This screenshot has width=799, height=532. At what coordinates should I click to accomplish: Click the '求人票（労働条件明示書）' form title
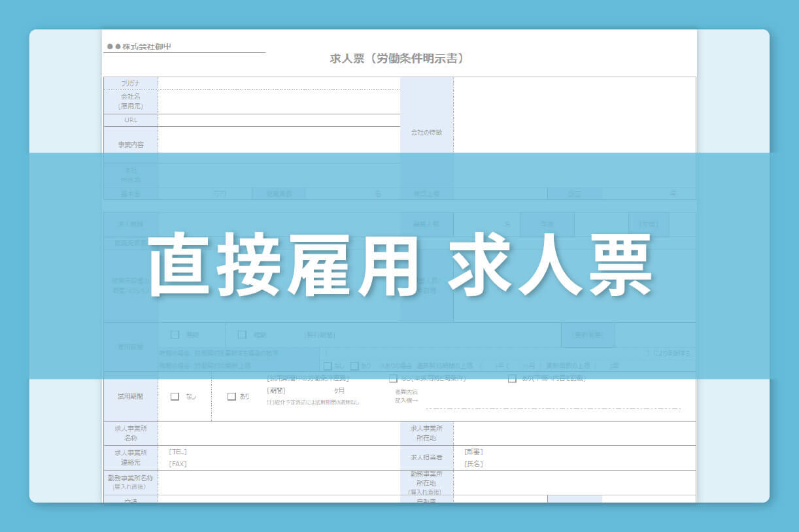point(399,59)
